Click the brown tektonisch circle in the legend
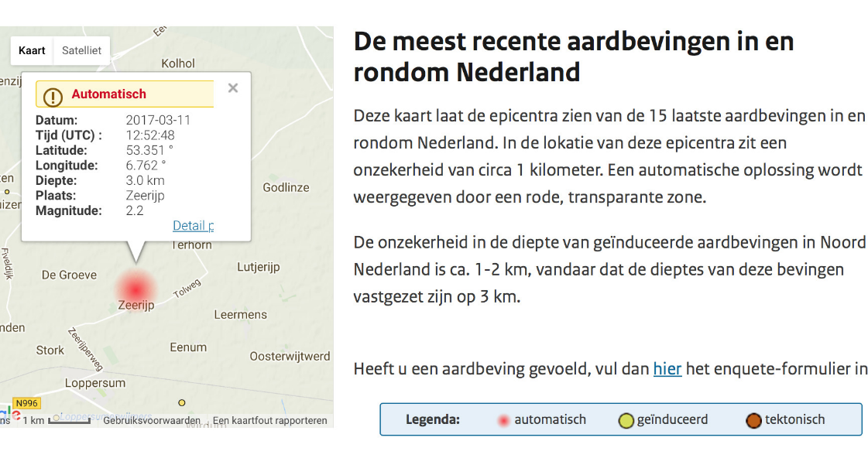The height and width of the screenshot is (458, 868). [752, 419]
